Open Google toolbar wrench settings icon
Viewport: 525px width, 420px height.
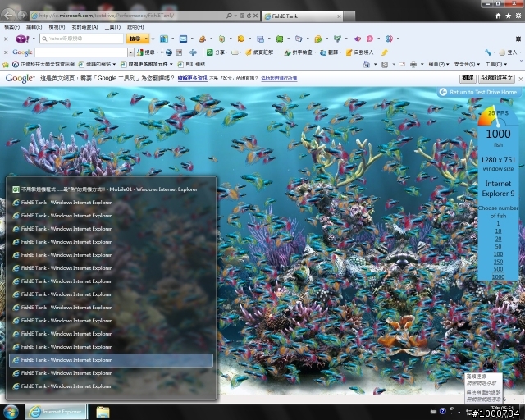[488, 52]
